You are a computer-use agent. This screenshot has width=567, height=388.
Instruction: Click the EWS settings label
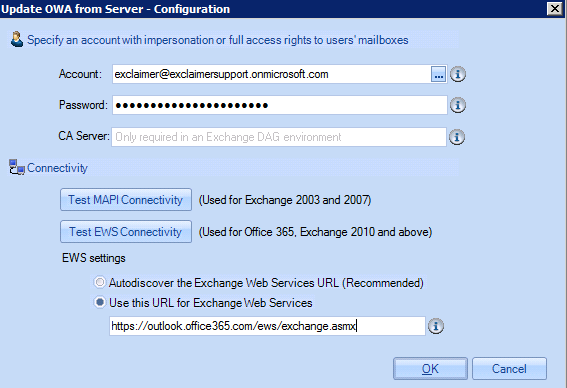point(94,258)
